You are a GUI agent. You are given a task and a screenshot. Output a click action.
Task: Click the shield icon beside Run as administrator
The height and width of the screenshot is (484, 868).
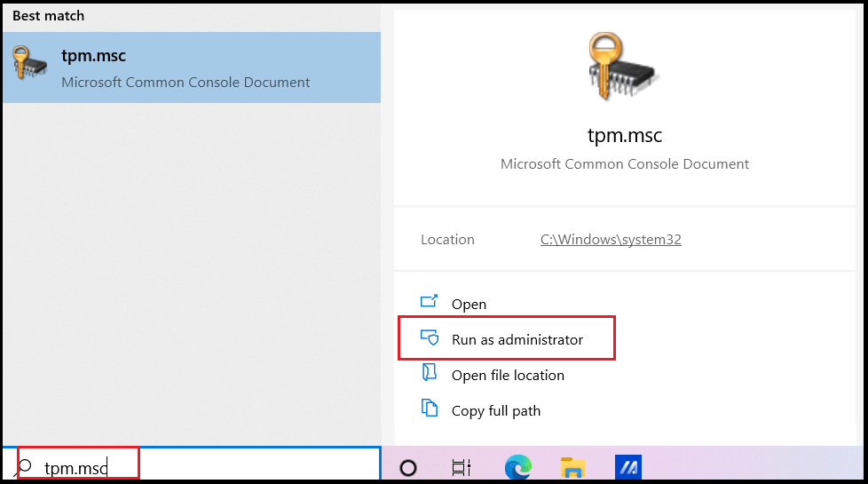430,337
